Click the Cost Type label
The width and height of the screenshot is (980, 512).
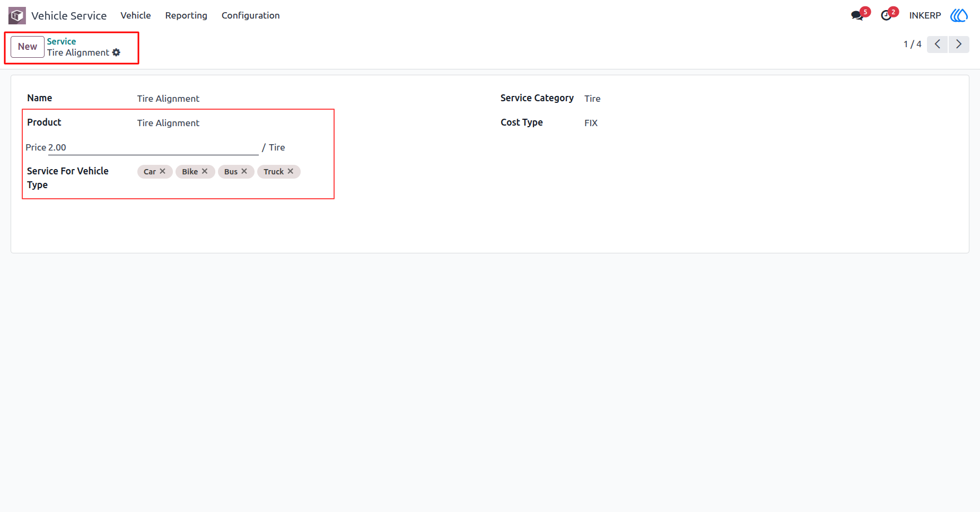point(522,122)
